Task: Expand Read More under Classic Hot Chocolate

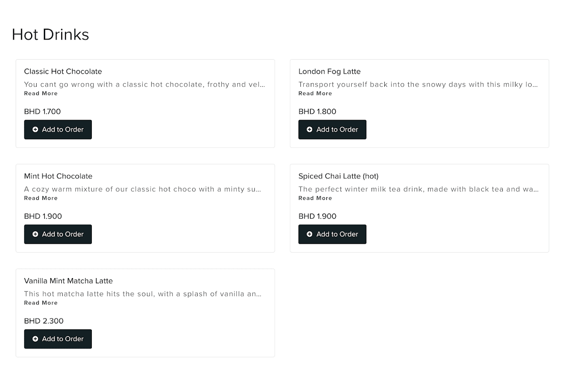Action: tap(41, 94)
